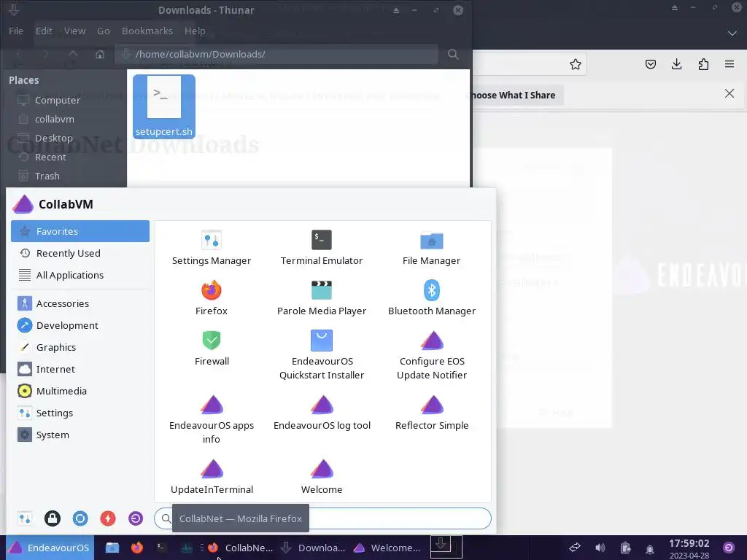This screenshot has height=560, width=747.
Task: Open Firefox downloads panel icon
Action: coord(676,64)
